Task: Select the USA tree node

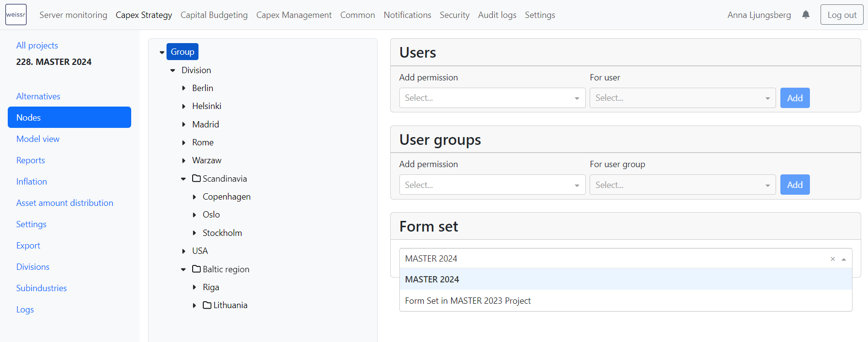Action: point(200,251)
